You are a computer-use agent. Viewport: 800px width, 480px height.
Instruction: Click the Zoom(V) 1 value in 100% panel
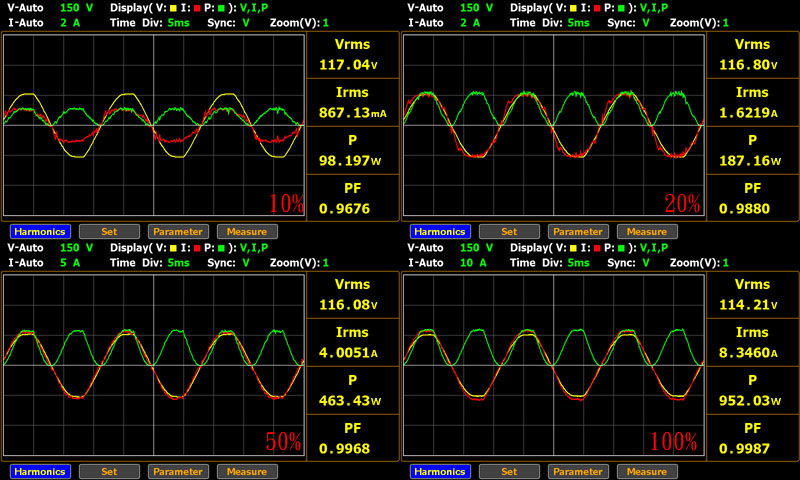726,263
